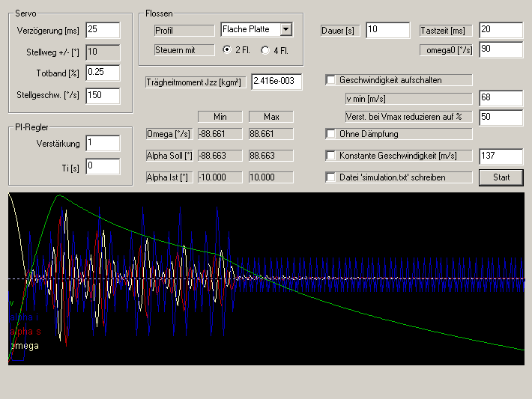Open the Profil 'Flache Platte' dropdown
The image size is (532, 399).
pos(285,30)
